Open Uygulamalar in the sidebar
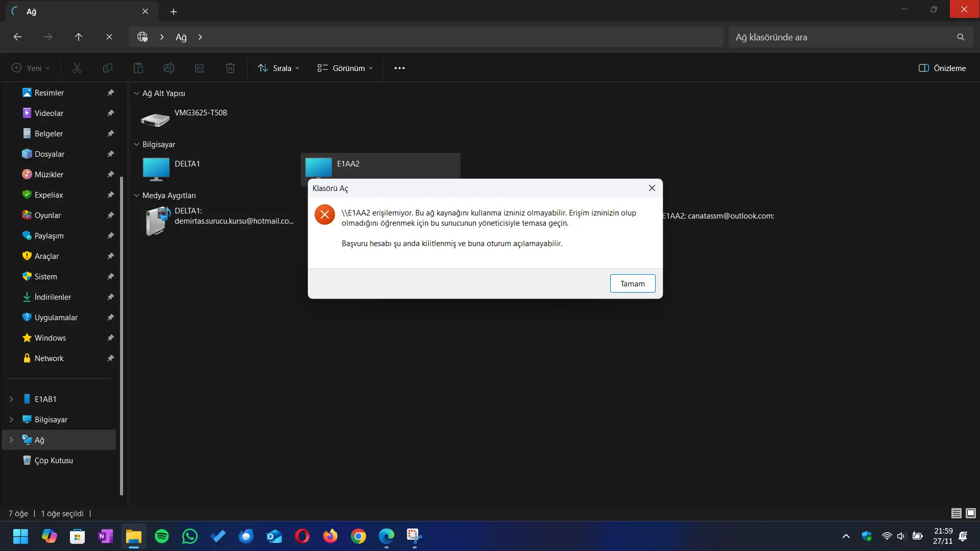980x551 pixels. [56, 317]
